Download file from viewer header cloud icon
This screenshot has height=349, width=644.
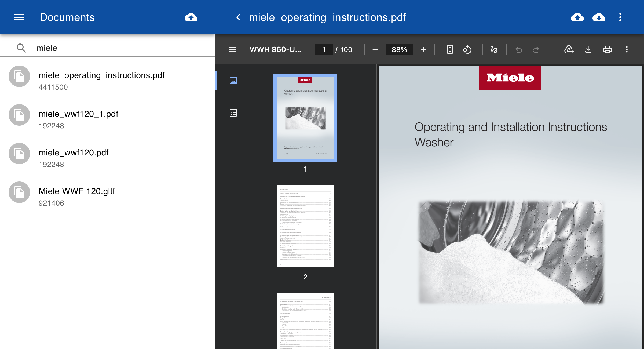click(599, 17)
